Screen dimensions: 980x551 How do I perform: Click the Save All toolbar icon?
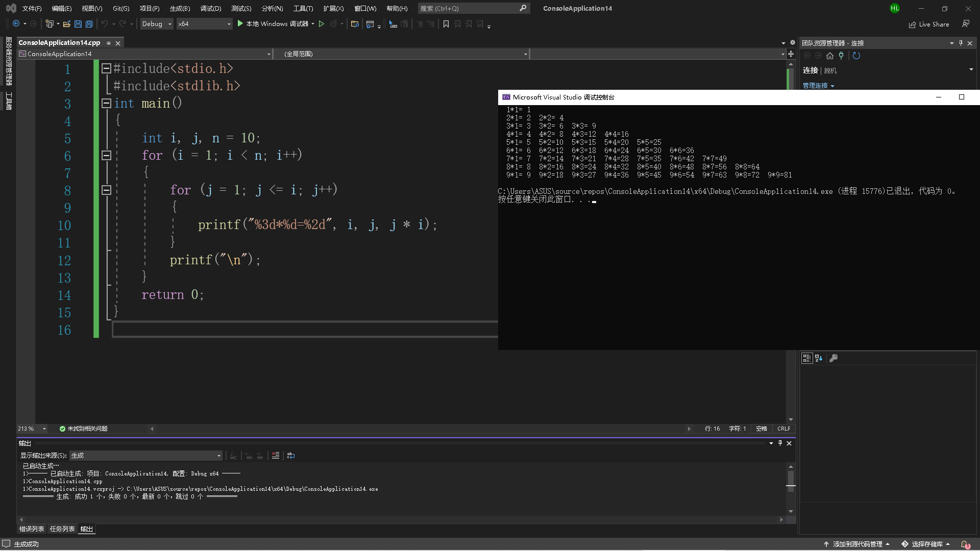tap(89, 24)
